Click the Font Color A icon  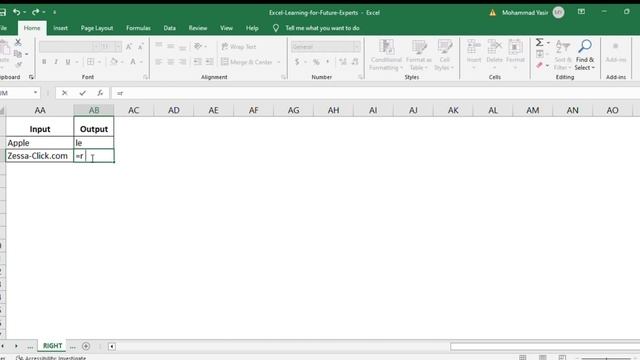tap(133, 62)
